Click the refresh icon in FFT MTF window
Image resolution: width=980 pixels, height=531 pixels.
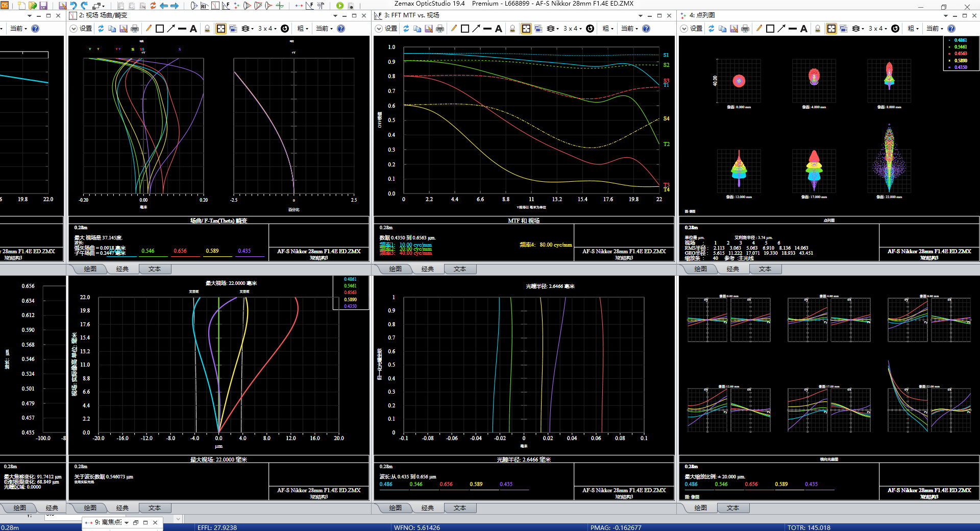[406, 29]
